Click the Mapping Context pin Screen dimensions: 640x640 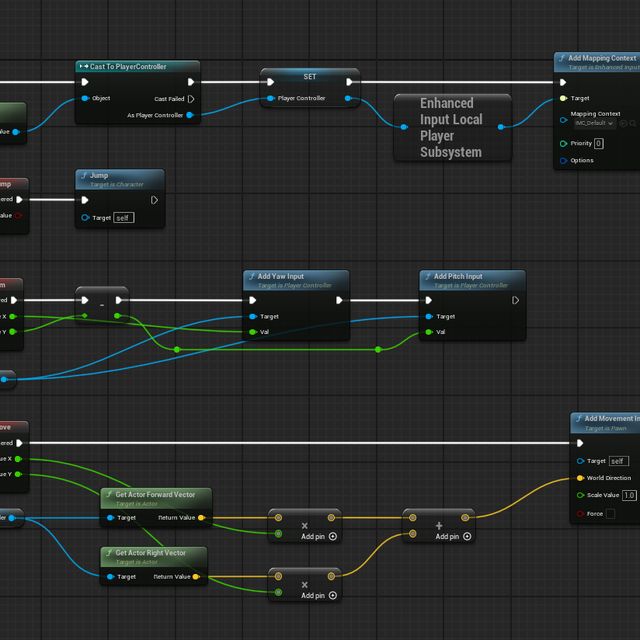coord(563,120)
